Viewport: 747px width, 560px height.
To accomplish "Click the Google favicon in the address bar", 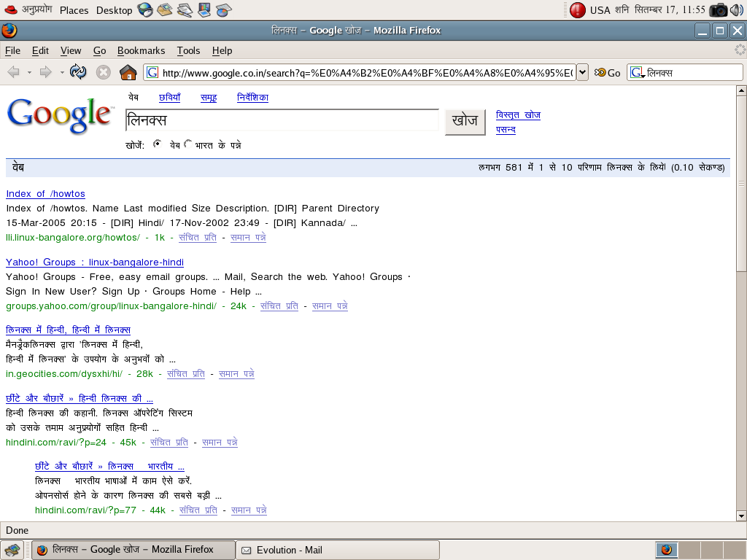I will (152, 72).
